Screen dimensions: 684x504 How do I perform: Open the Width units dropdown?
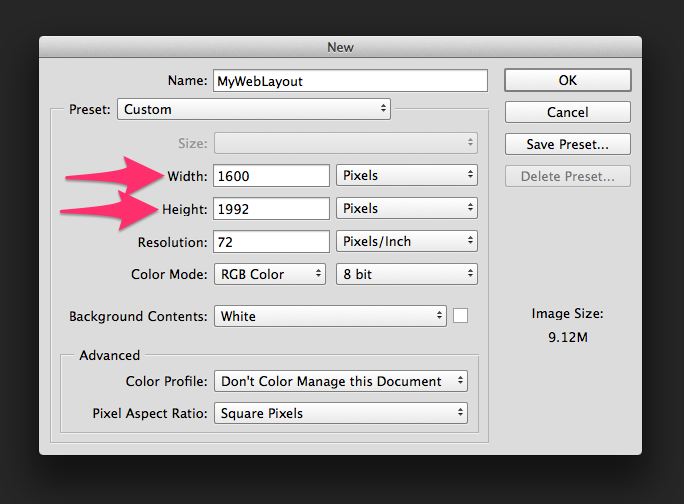click(406, 175)
